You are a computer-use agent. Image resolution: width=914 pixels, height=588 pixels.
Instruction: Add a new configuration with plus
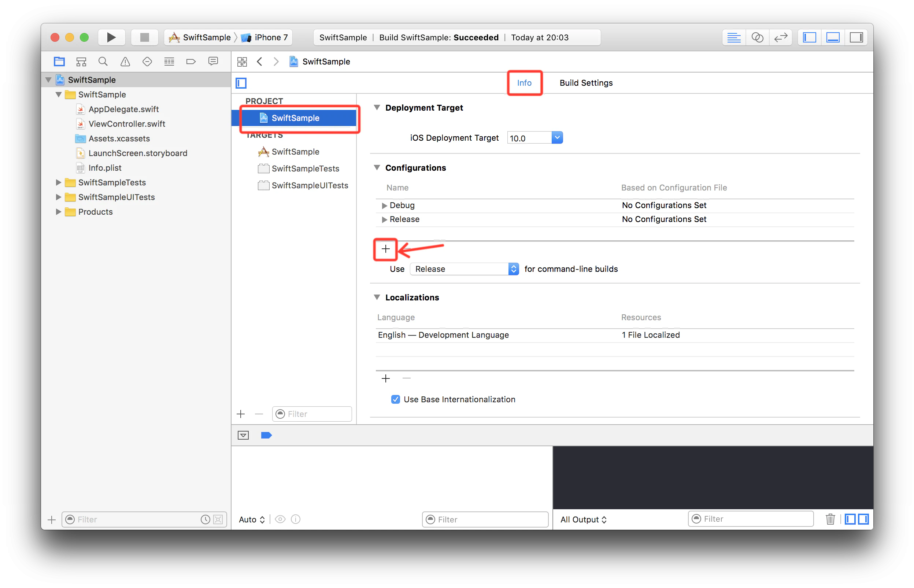point(386,249)
